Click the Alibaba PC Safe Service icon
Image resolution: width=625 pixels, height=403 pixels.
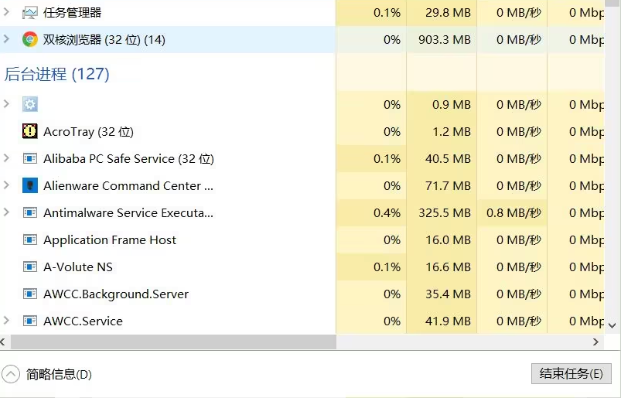coord(30,159)
